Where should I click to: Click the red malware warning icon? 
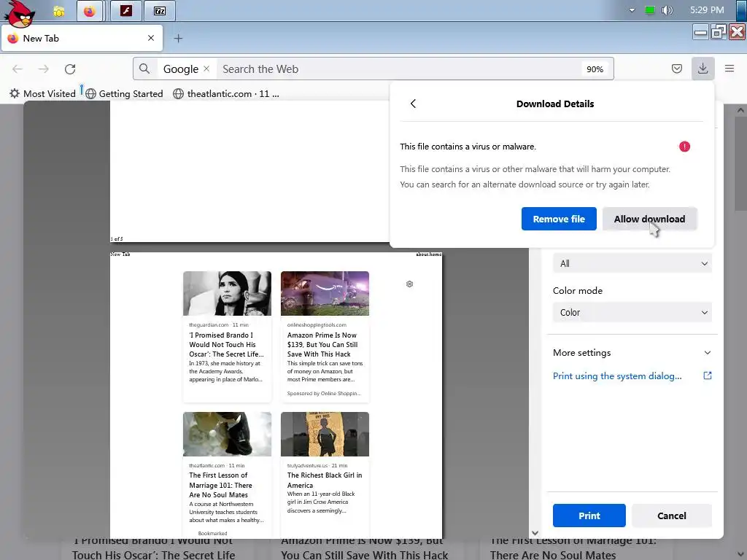pyautogui.click(x=684, y=147)
